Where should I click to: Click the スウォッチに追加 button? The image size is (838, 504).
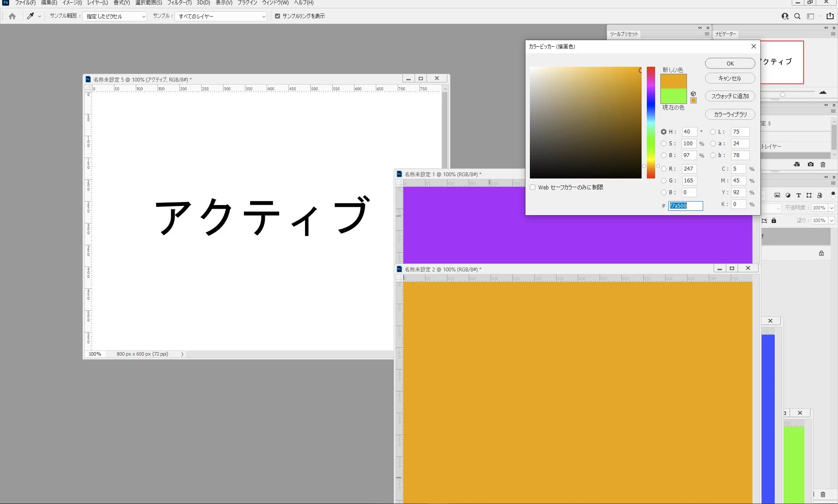[x=730, y=96]
